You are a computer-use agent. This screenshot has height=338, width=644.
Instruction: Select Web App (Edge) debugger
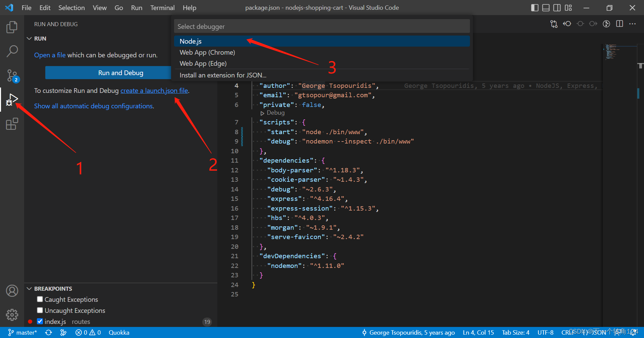tap(322, 63)
